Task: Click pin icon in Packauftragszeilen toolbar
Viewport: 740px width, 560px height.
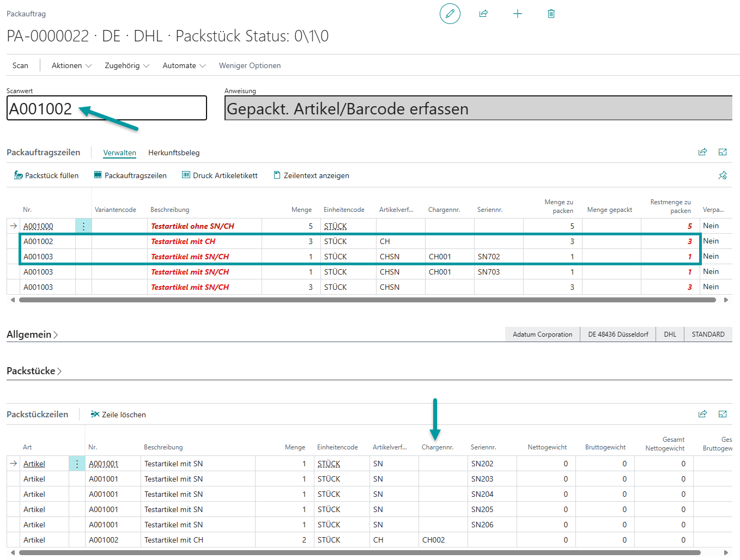Action: [x=723, y=175]
